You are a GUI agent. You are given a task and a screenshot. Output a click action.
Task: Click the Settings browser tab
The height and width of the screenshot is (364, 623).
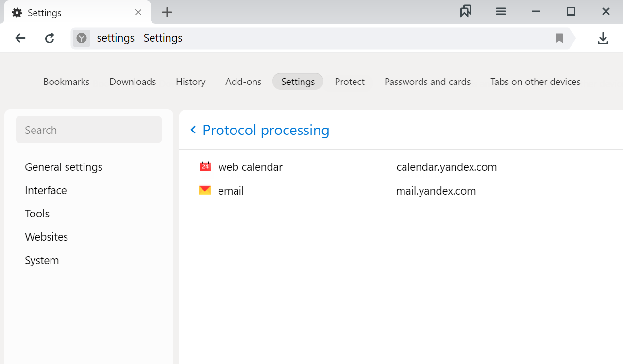coord(78,12)
